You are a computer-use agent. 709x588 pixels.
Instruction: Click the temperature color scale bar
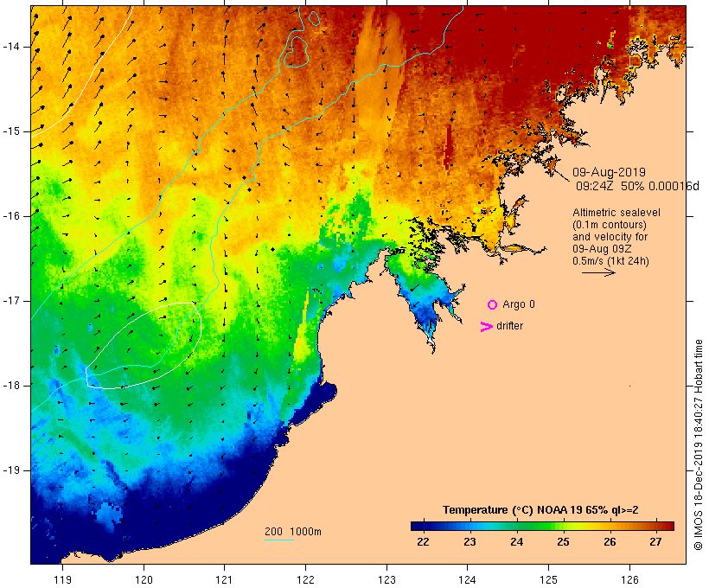point(542,526)
